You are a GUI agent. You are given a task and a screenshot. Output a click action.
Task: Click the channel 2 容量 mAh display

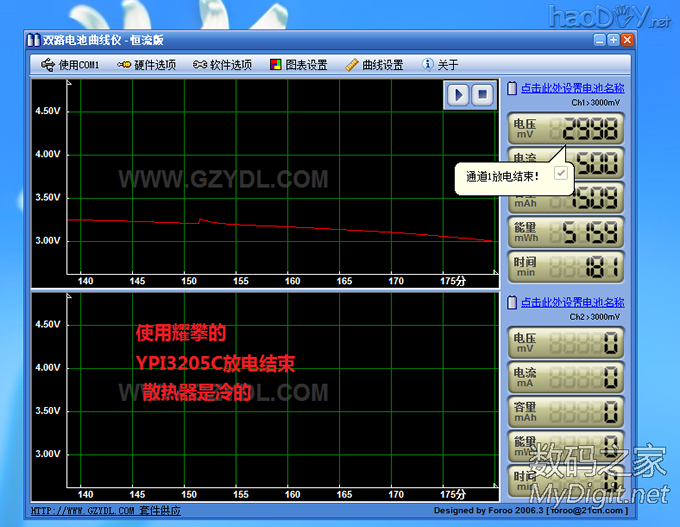[567, 412]
